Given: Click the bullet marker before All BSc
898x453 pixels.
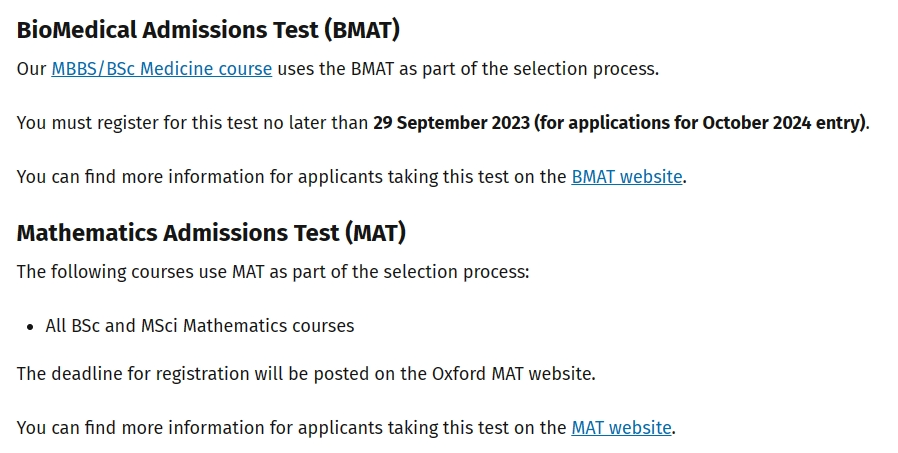Looking at the screenshot, I should coord(30,327).
